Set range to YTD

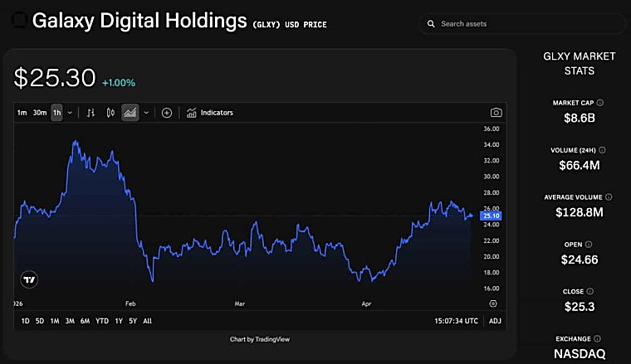tap(102, 321)
